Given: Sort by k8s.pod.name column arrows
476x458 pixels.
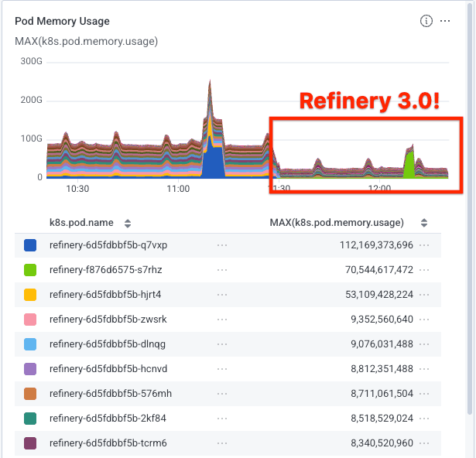Looking at the screenshot, I should pos(128,223).
